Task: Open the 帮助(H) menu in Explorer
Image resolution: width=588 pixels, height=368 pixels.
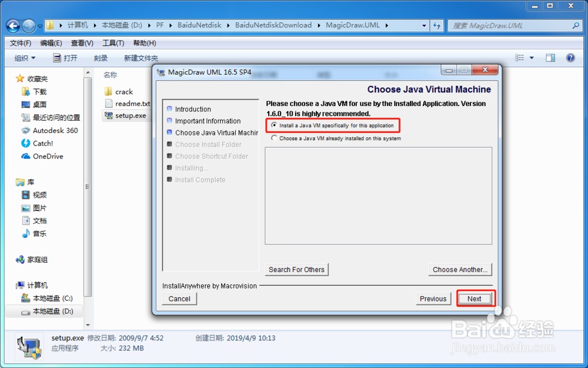Action: click(145, 43)
